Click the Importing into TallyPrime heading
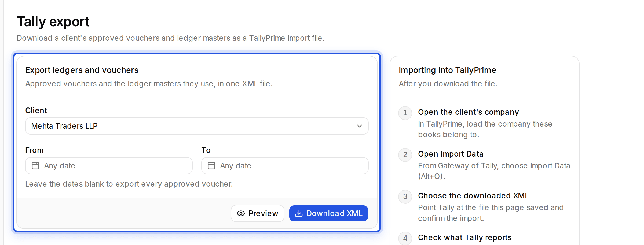Image resolution: width=644 pixels, height=245 pixels. tap(447, 70)
